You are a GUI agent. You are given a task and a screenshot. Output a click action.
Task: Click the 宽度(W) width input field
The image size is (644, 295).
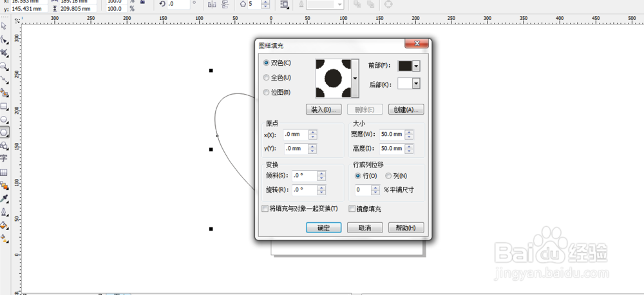click(x=392, y=135)
